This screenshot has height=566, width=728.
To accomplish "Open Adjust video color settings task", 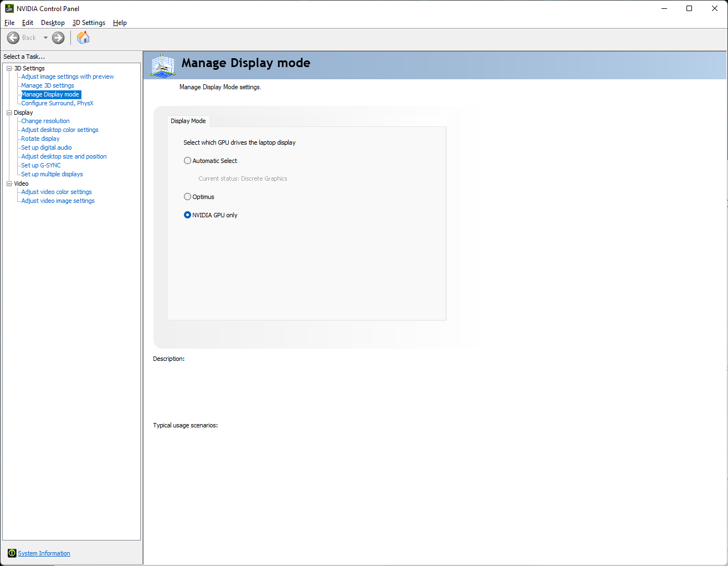I will pyautogui.click(x=57, y=192).
